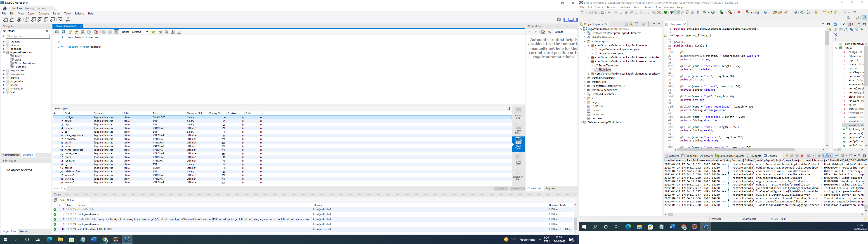Screen dimensions: 868x244
Task: Refresh the SCHEMAS list
Action: pyautogui.click(x=47, y=31)
